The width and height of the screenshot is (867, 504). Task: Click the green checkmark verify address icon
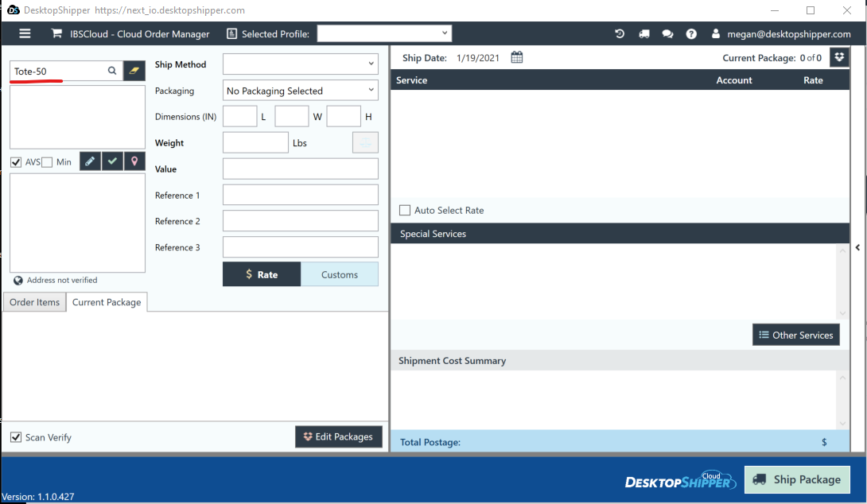112,161
